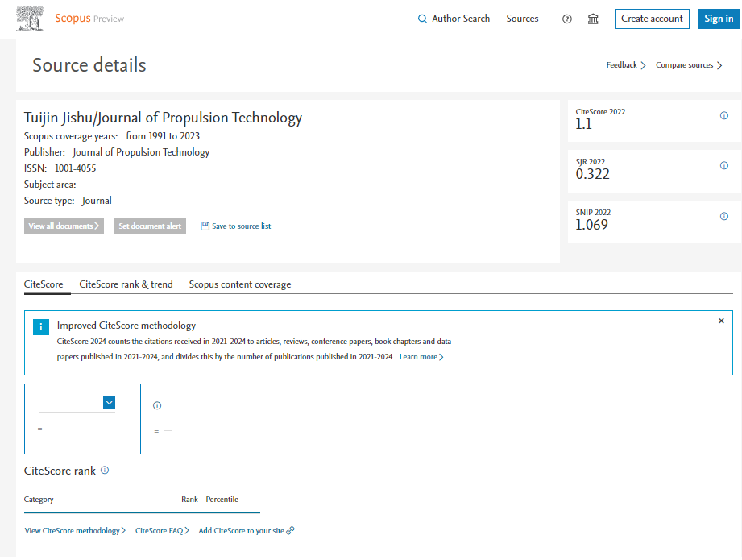The image size is (742, 560).
Task: Show SJR 2022 info icon
Action: click(723, 166)
